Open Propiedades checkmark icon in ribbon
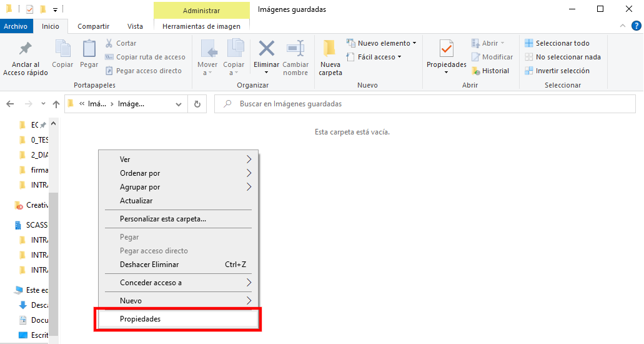The height and width of the screenshot is (344, 644). tap(446, 49)
